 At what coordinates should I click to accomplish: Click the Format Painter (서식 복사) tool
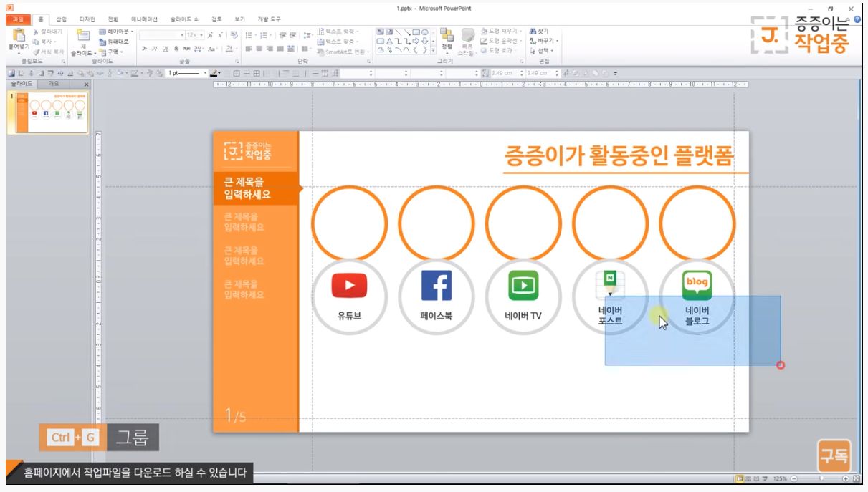coord(48,52)
